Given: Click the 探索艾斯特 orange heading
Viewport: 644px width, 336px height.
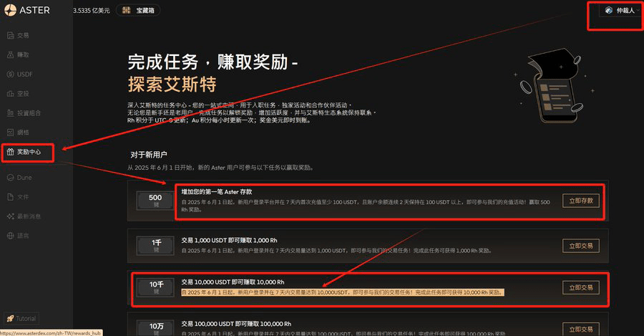Looking at the screenshot, I should point(172,85).
